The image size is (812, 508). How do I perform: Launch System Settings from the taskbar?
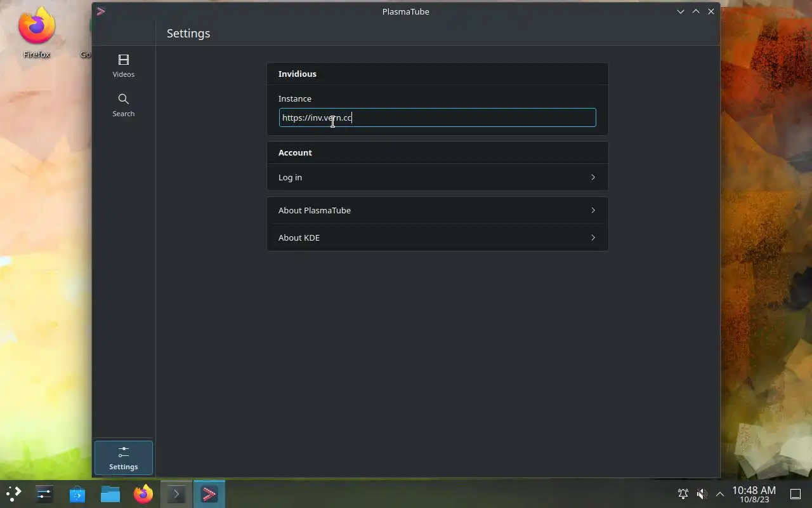(x=44, y=493)
